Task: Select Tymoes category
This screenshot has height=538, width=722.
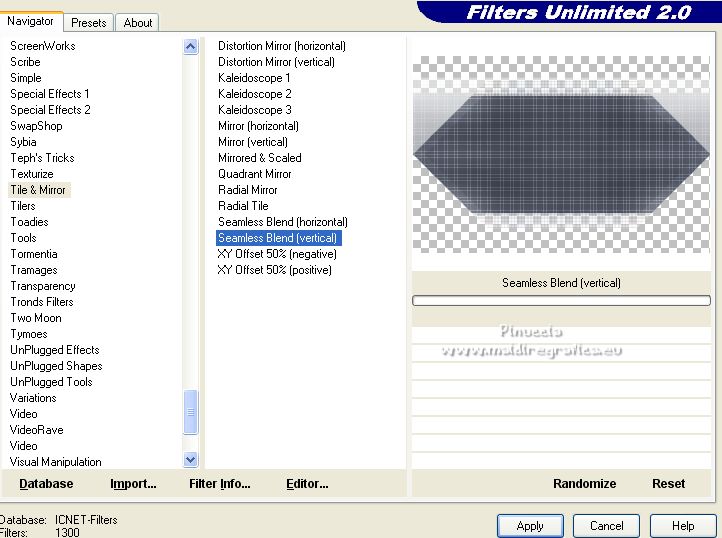Action: 29,334
